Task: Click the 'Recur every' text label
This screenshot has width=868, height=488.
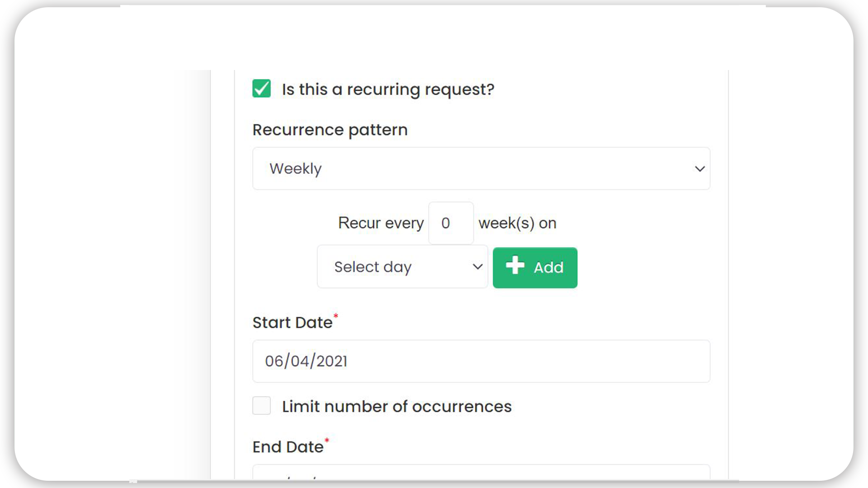Action: point(381,223)
